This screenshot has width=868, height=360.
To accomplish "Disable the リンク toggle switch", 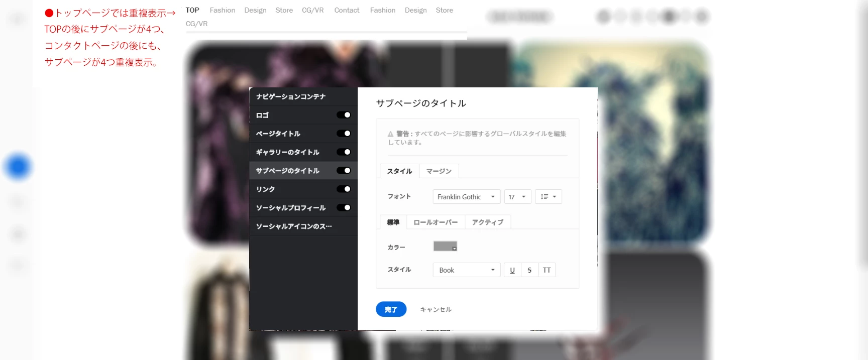I will coord(344,189).
